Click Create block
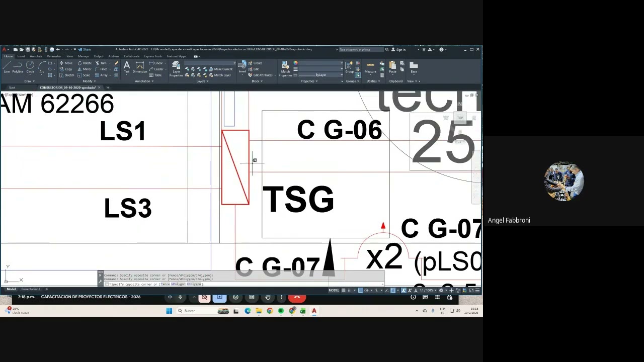This screenshot has height=362, width=644. click(x=256, y=63)
